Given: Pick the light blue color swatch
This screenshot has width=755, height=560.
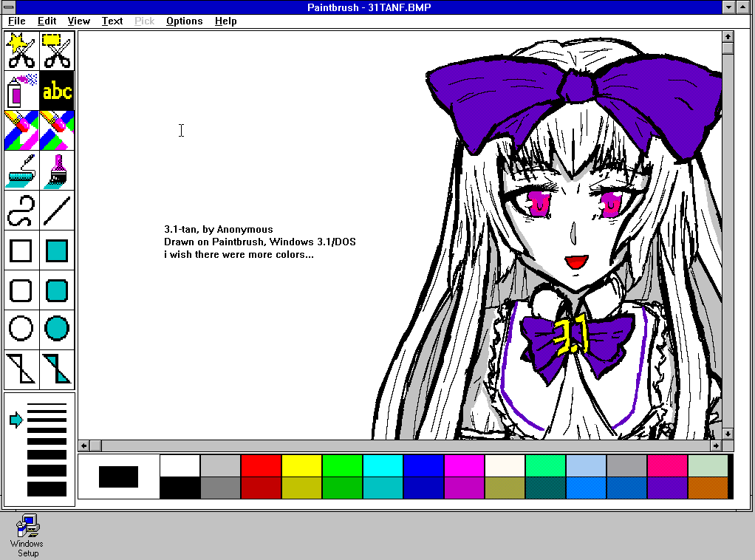Looking at the screenshot, I should (586, 465).
